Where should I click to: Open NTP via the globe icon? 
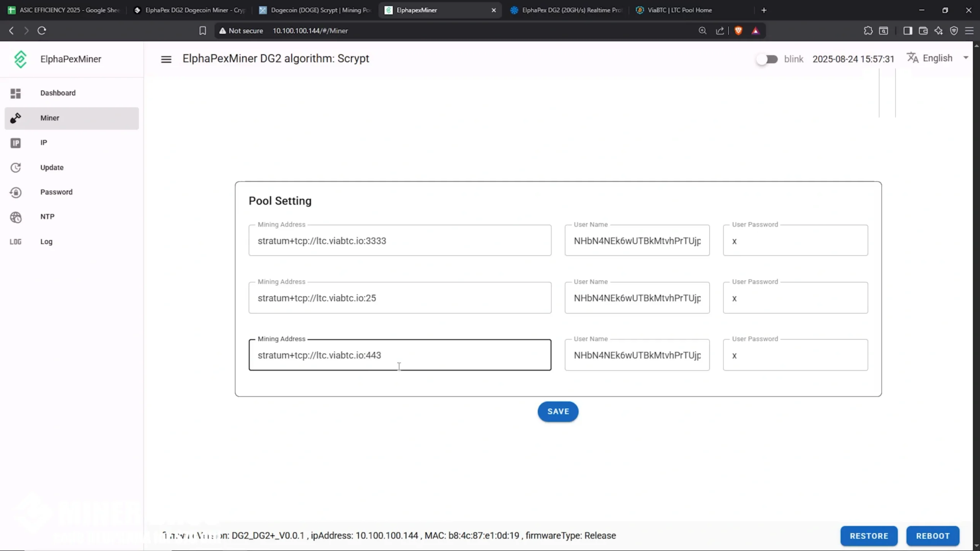click(x=15, y=217)
